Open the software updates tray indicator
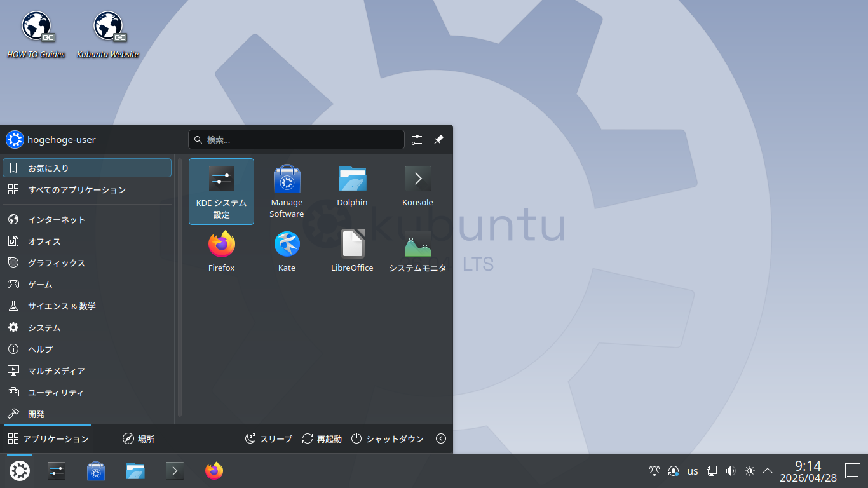The width and height of the screenshot is (868, 488). [674, 471]
